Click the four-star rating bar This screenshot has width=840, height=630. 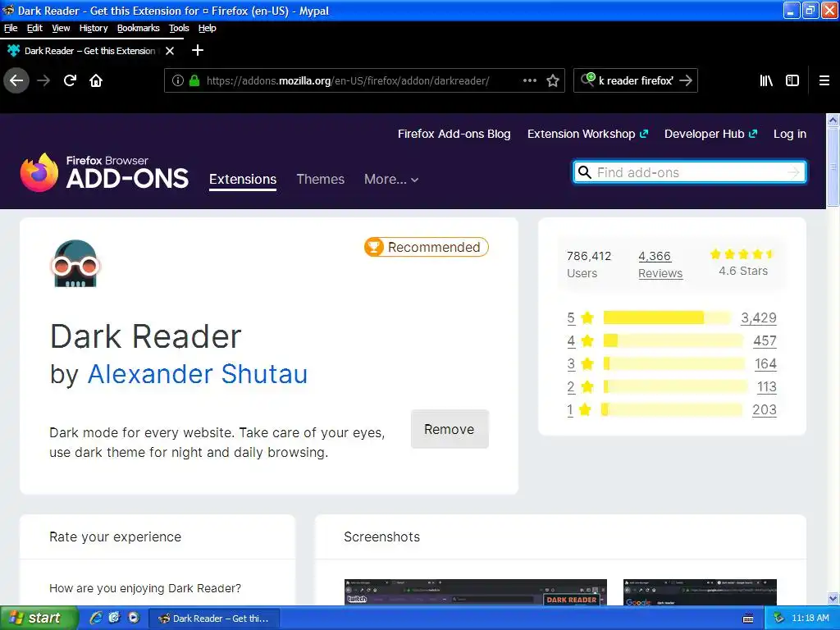click(x=673, y=340)
